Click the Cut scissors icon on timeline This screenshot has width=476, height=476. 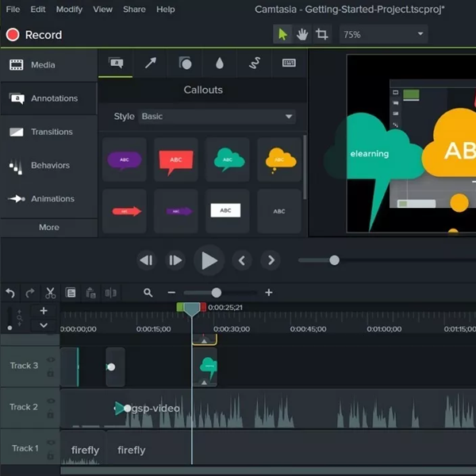pyautogui.click(x=50, y=293)
